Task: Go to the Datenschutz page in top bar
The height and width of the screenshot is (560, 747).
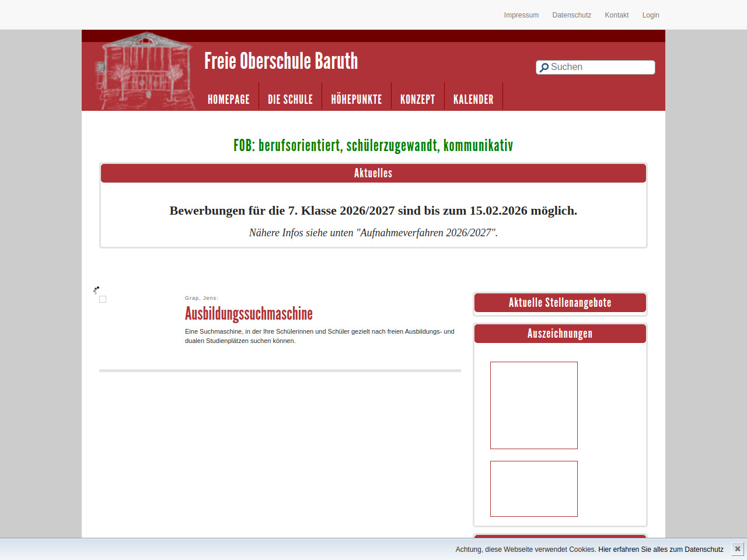Action: [571, 15]
